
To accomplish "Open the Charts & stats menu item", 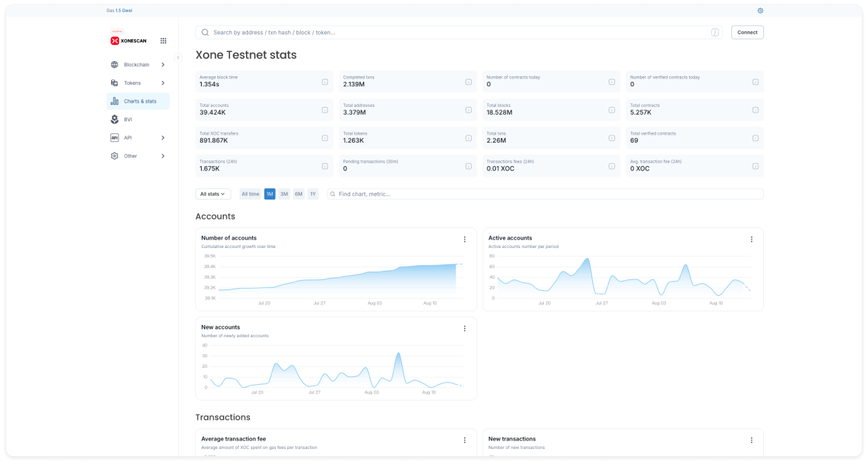I will point(138,101).
